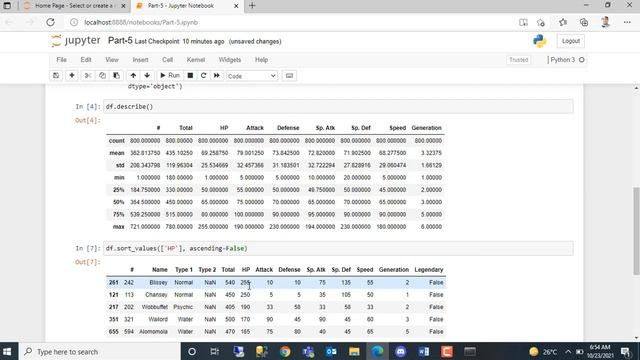Open a new browser tab
The width and height of the screenshot is (640, 360).
click(x=252, y=6)
